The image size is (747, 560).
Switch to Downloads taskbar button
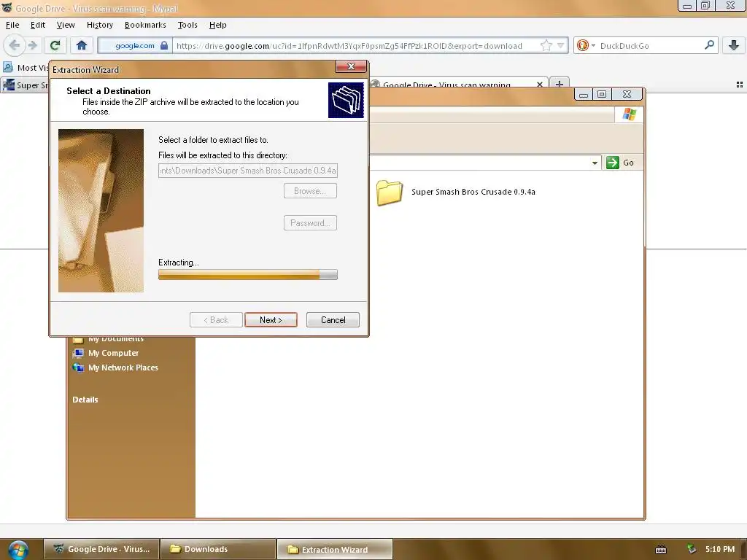pyautogui.click(x=218, y=549)
